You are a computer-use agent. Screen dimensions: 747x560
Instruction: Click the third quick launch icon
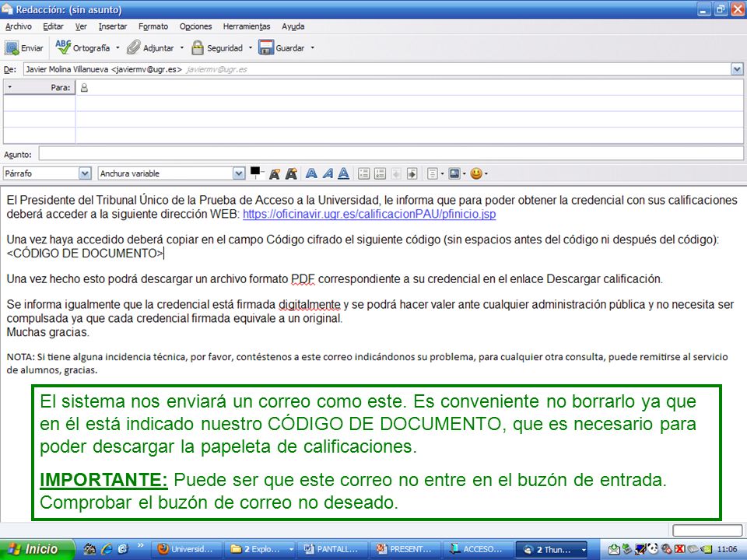[123, 549]
